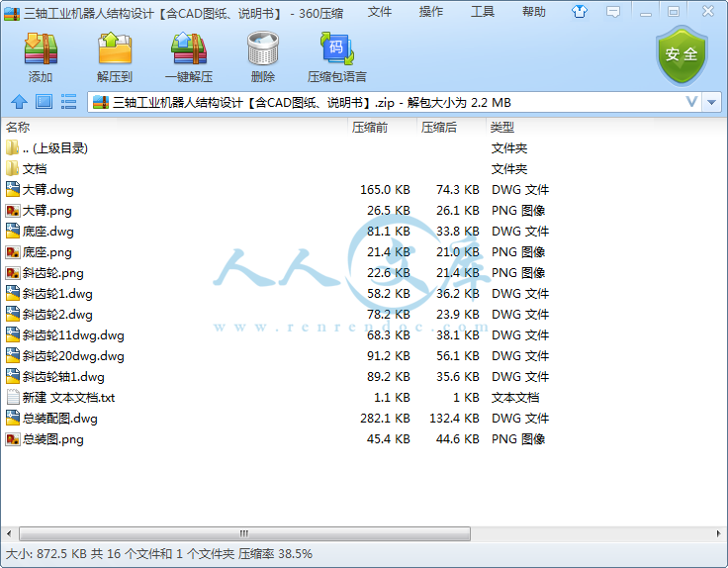Click the V chevron in address bar
This screenshot has height=568, width=728.
pos(691,102)
